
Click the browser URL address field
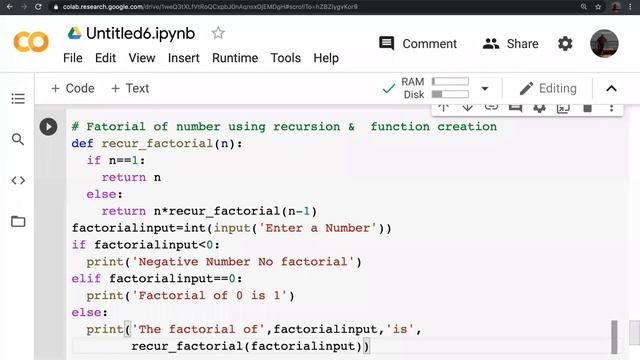click(x=210, y=7)
